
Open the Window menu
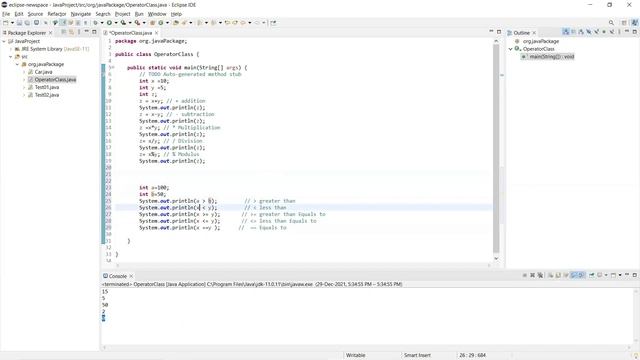pos(157,14)
